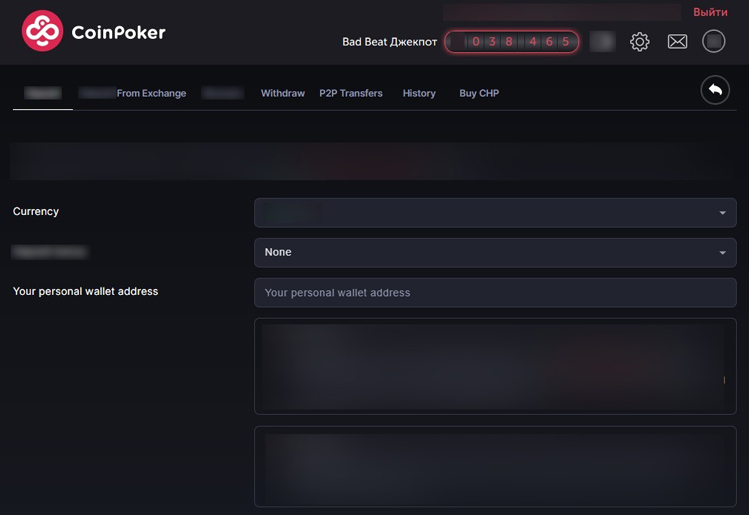The width and height of the screenshot is (749, 515).
Task: Go back using the return arrow icon
Action: [x=715, y=91]
